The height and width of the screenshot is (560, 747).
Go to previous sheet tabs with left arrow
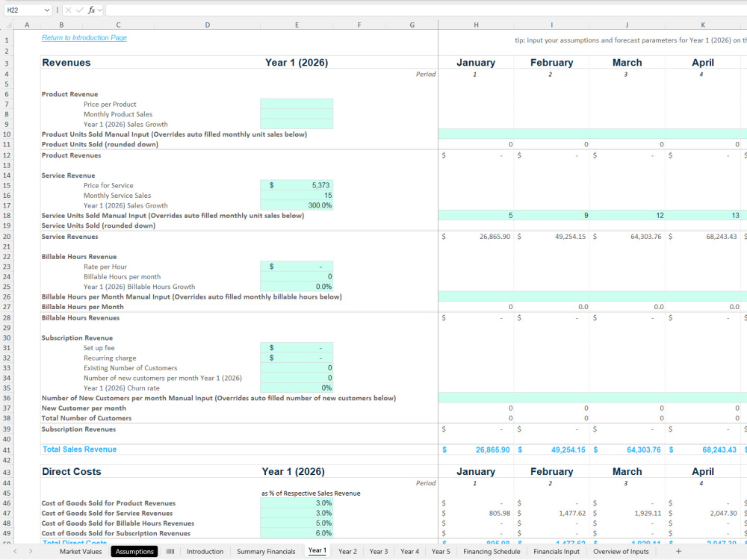click(15, 551)
